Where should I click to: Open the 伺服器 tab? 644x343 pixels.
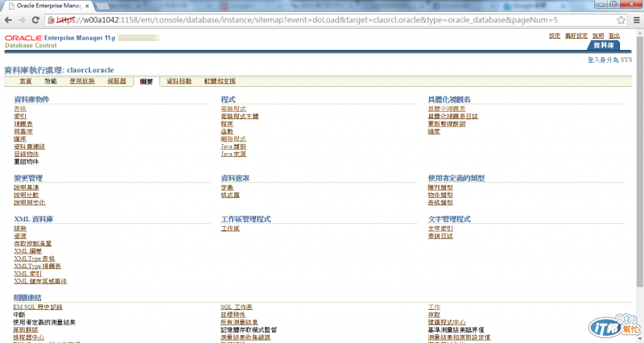click(x=117, y=81)
